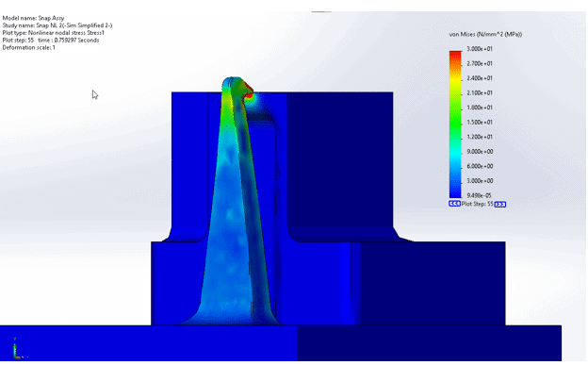Click the green middle of the color legend
This screenshot has height=365, width=588.
(455, 122)
